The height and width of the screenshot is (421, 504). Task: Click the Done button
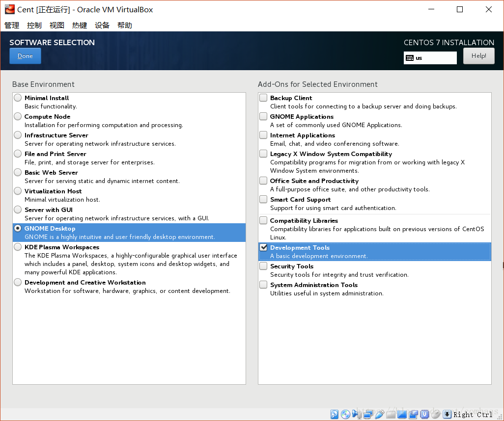[25, 56]
